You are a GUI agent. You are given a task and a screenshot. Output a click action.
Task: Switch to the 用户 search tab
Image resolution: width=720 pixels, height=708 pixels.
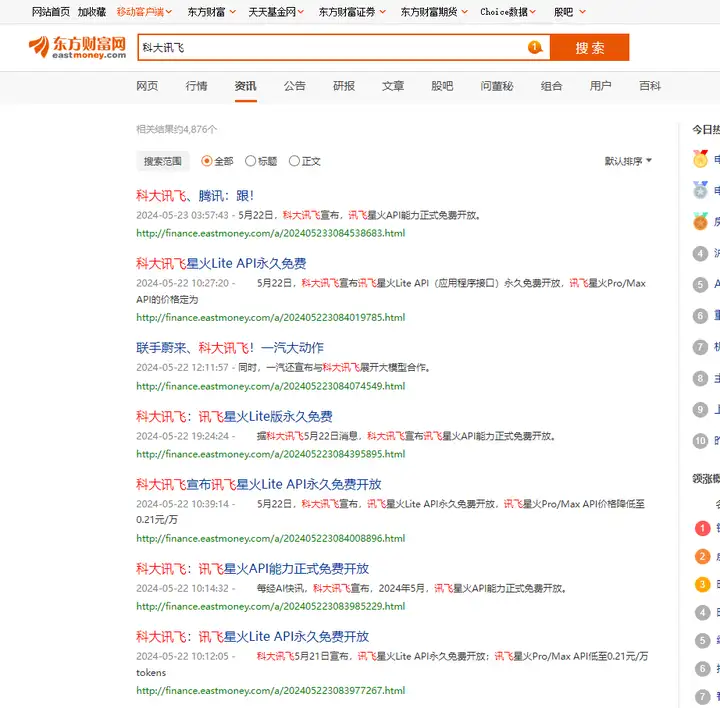tap(601, 86)
